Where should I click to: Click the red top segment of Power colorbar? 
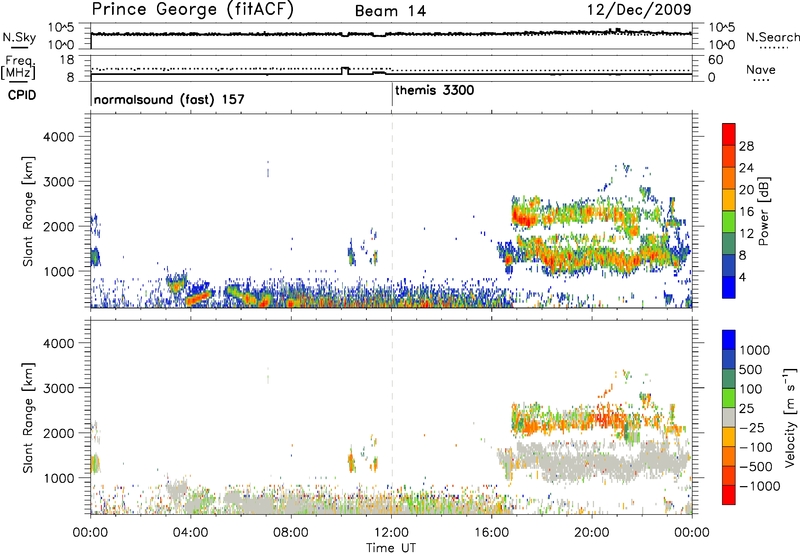point(729,134)
